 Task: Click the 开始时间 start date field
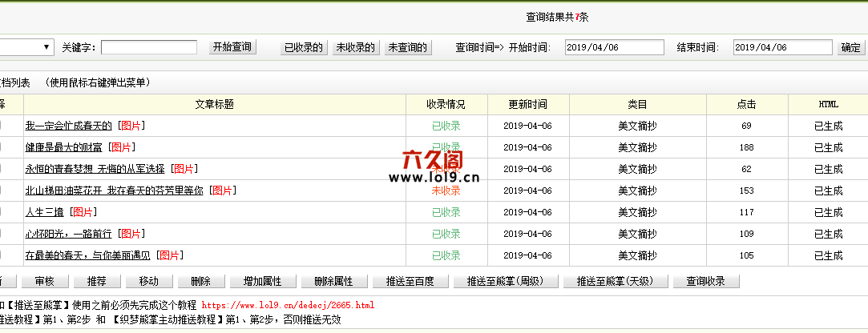point(614,47)
